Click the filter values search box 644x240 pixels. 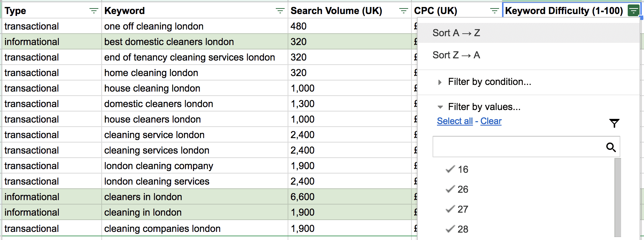click(x=518, y=147)
